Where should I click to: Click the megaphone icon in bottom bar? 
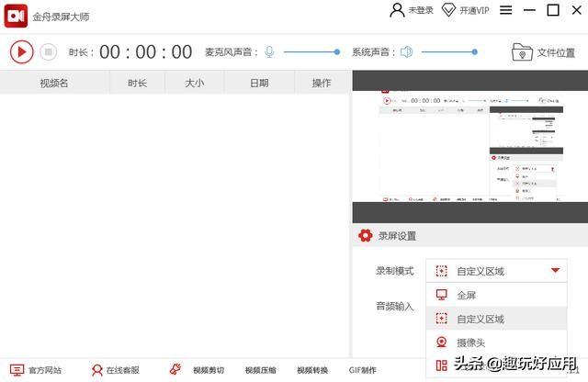tap(175, 369)
